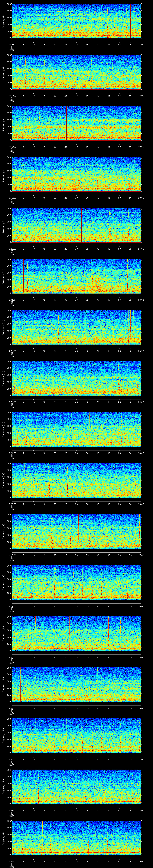Select the spectrogram panel starting at 9:19:00
The height and width of the screenshot is (868, 153).
tap(76, 174)
